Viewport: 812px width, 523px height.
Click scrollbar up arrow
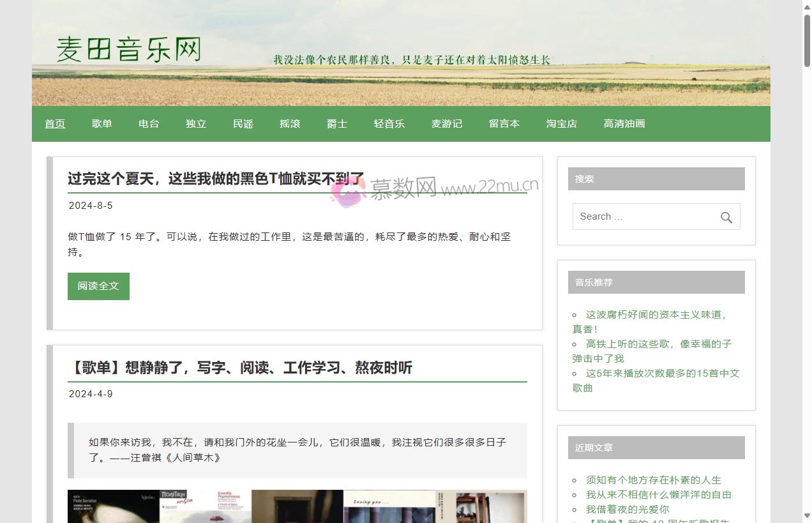(807, 6)
